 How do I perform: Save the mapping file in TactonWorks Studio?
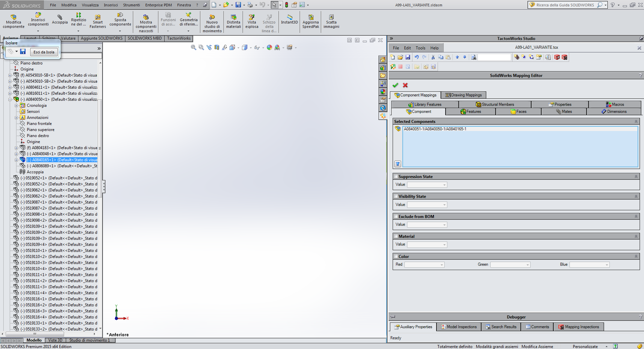tap(408, 57)
